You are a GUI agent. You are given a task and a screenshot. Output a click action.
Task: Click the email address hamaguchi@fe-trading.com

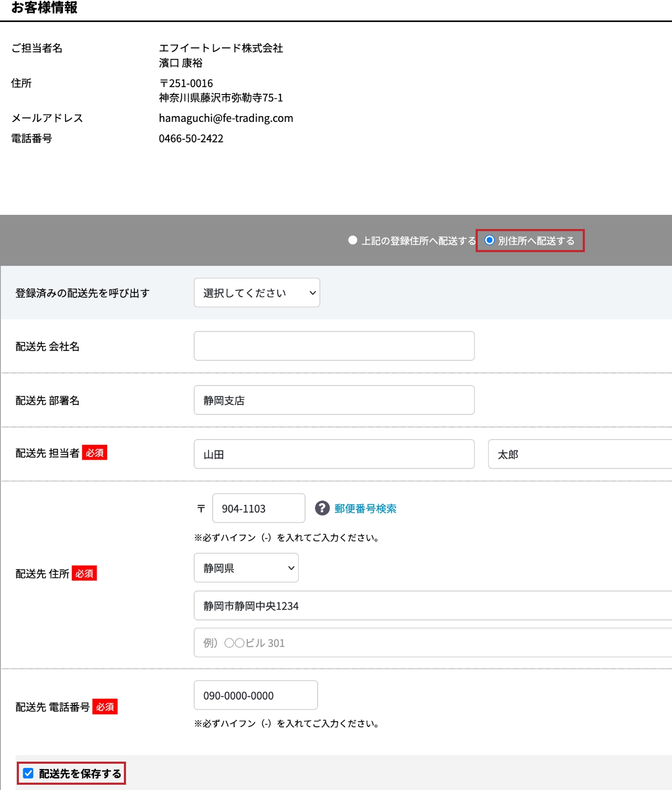[x=226, y=118]
